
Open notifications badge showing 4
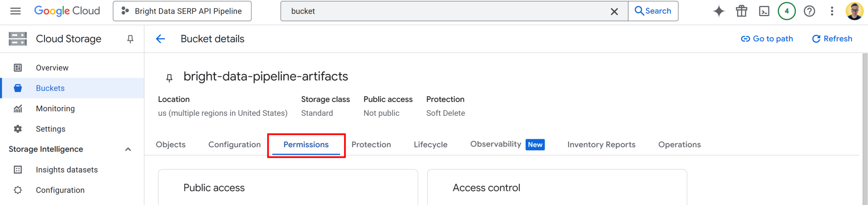click(x=787, y=11)
